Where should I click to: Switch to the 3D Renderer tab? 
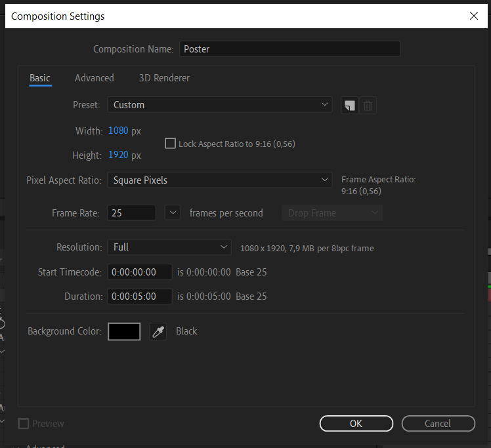pyautogui.click(x=164, y=78)
